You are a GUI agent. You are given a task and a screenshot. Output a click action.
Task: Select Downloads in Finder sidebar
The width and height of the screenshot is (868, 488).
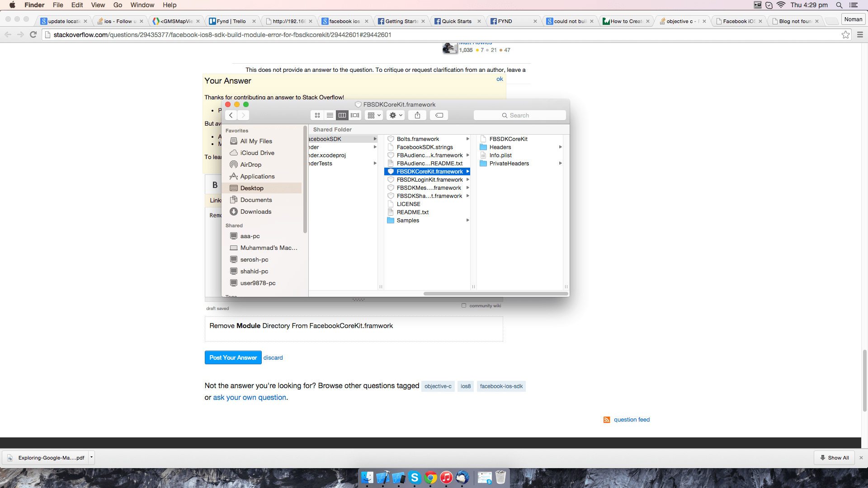(255, 211)
